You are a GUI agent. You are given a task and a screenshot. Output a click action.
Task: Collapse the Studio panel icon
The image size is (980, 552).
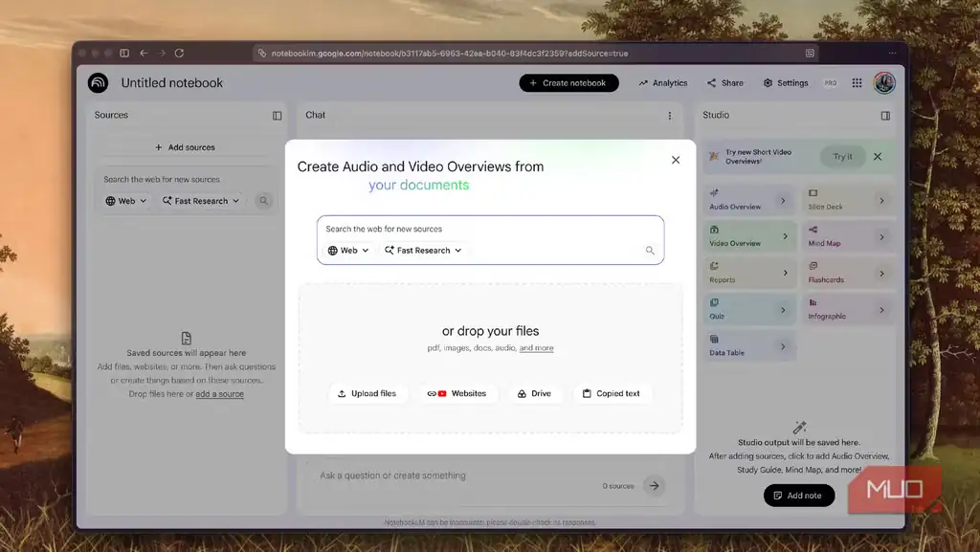885,116
